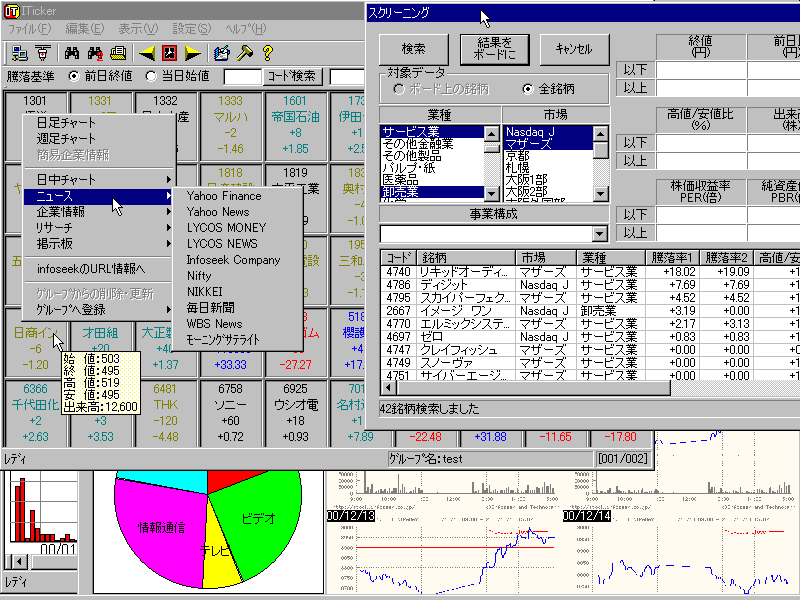The height and width of the screenshot is (600, 800).
Task: Select 医薬品 in the 業種 list
Action: 432,180
